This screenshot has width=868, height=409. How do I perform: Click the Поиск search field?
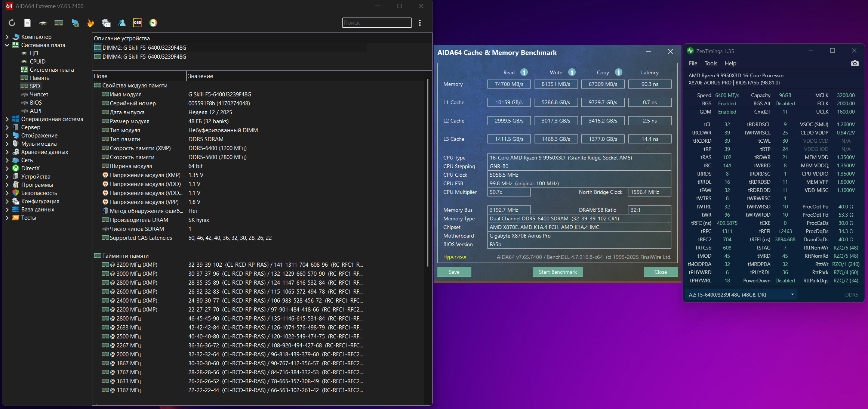377,23
